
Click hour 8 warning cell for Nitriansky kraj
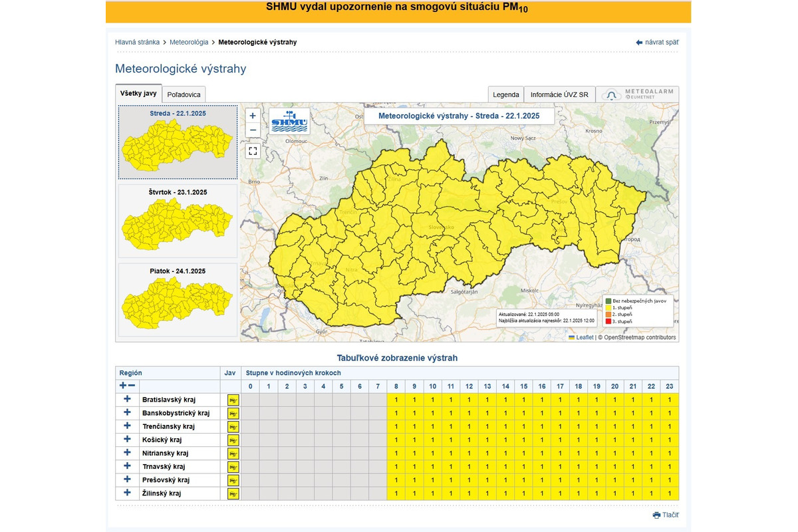pyautogui.click(x=396, y=454)
